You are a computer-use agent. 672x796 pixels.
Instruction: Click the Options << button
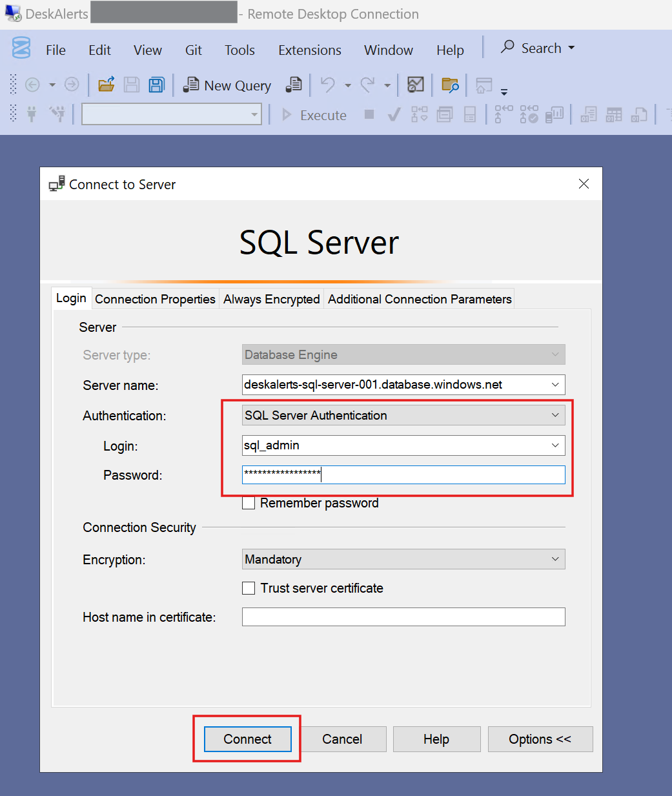(540, 739)
